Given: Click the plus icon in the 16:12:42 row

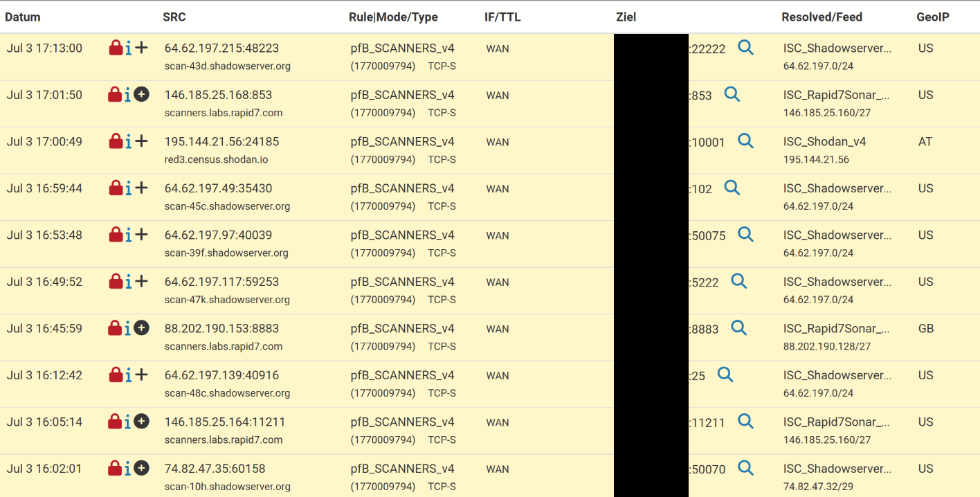Looking at the screenshot, I should [141, 375].
